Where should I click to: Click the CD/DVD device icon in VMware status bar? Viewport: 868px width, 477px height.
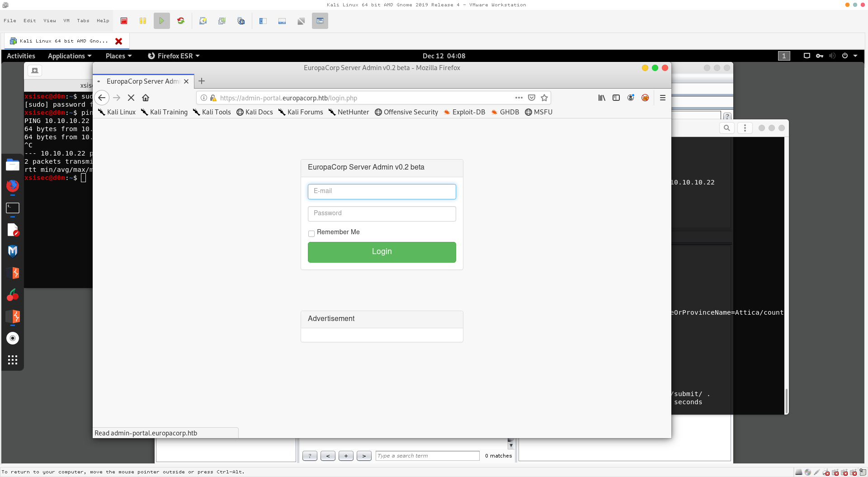pos(808,472)
